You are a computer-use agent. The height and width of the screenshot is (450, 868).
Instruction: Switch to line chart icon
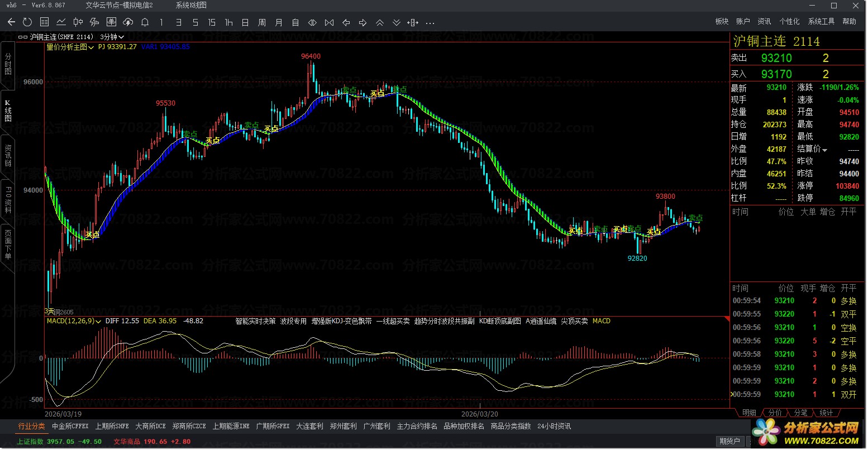[61, 22]
